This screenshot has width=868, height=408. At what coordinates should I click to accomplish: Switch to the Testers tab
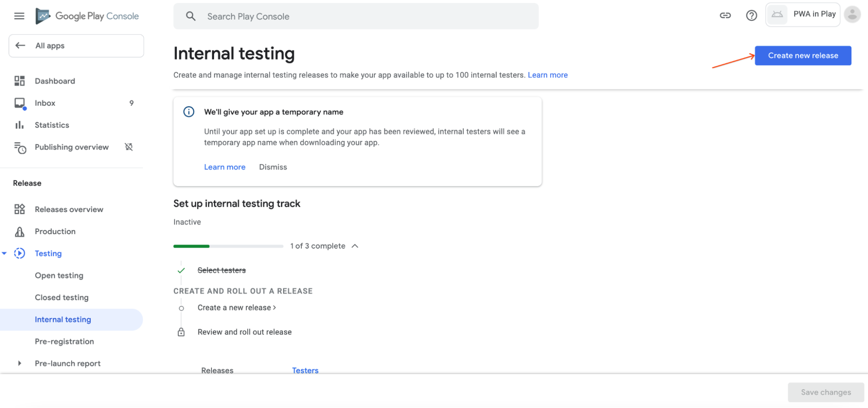(305, 370)
